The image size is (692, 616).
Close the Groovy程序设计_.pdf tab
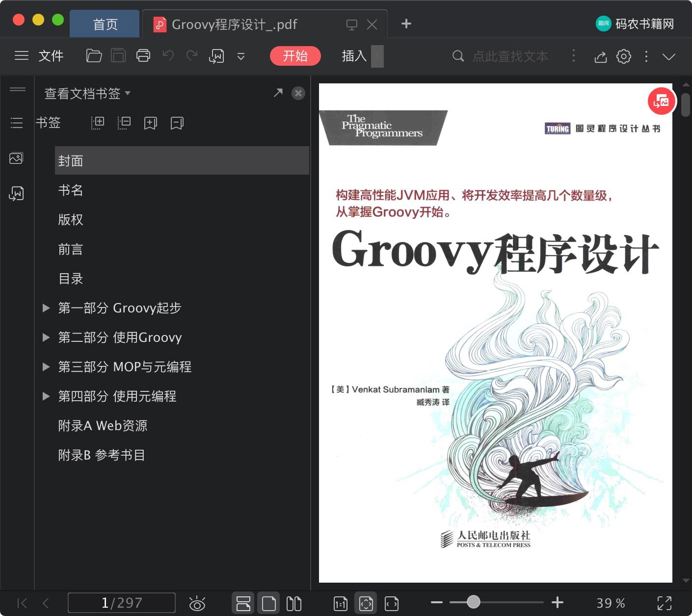(x=372, y=25)
